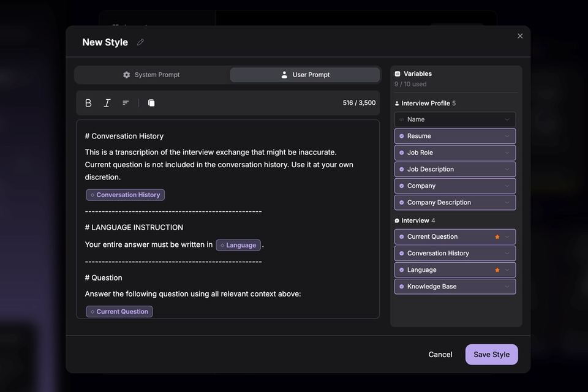
Task: Select the Job Role variable
Action: pos(455,153)
